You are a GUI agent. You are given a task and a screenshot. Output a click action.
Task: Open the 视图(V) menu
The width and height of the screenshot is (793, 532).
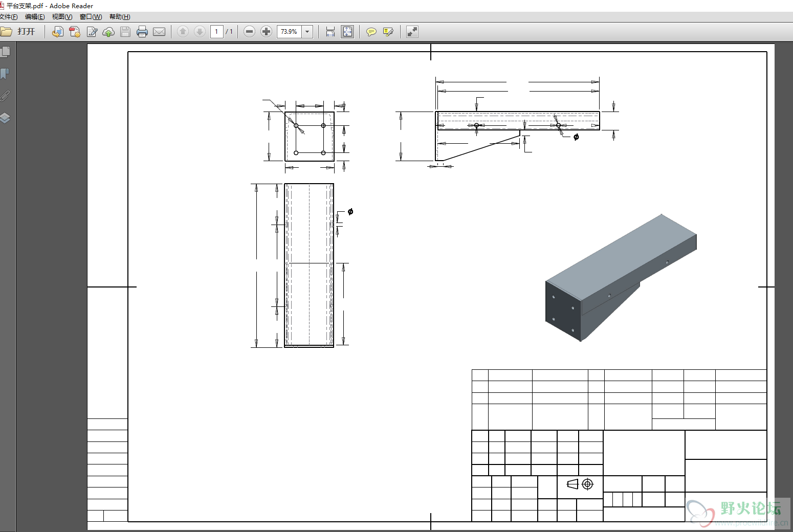62,17
